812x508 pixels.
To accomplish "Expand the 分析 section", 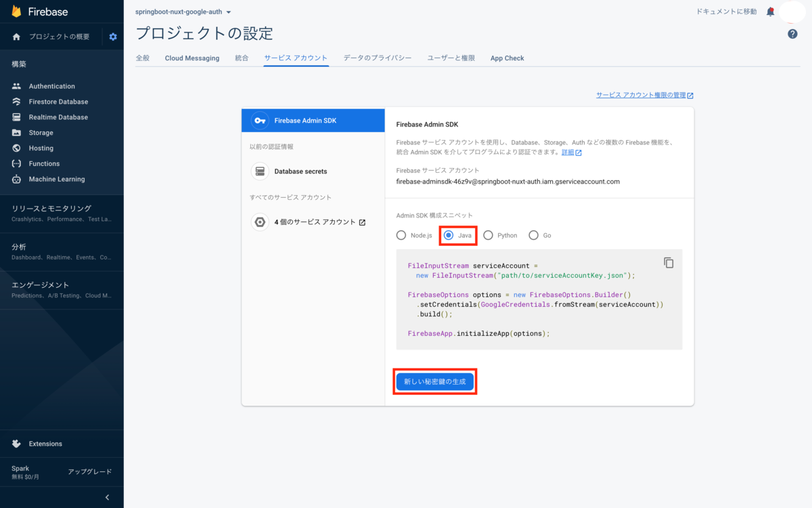I will [62, 252].
